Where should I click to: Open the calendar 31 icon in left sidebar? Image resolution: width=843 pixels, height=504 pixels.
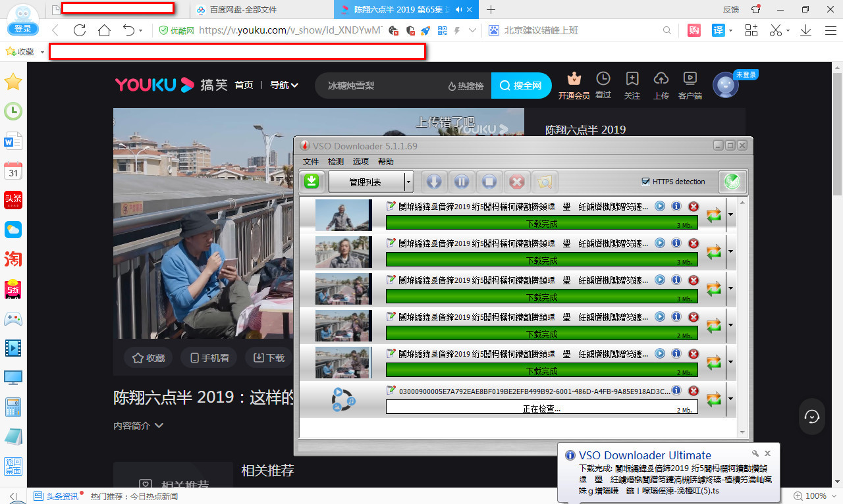point(13,171)
